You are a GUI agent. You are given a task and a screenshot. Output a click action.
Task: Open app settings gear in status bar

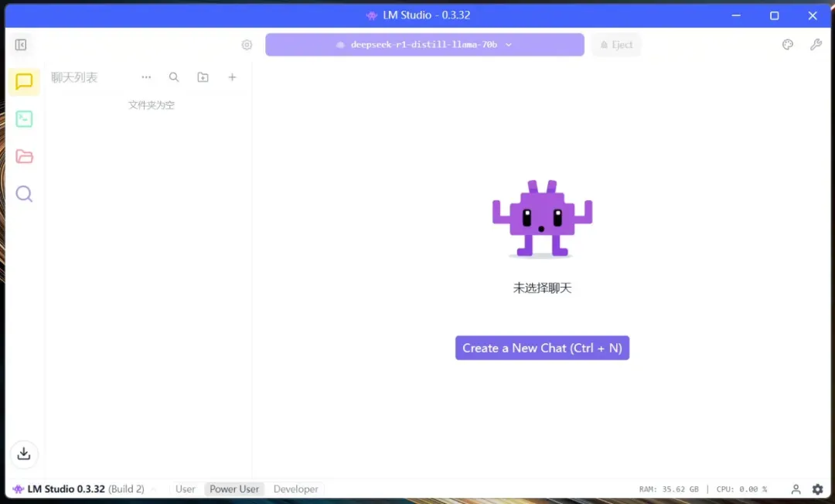(x=817, y=489)
